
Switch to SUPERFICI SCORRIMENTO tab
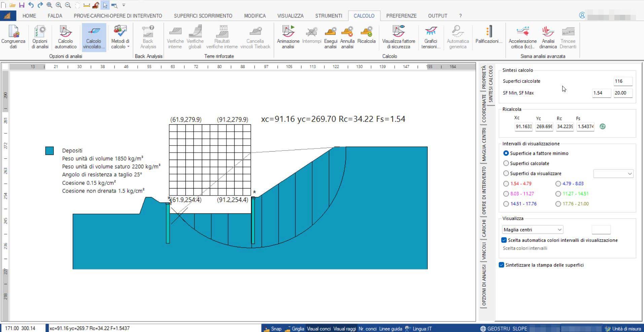pos(203,16)
